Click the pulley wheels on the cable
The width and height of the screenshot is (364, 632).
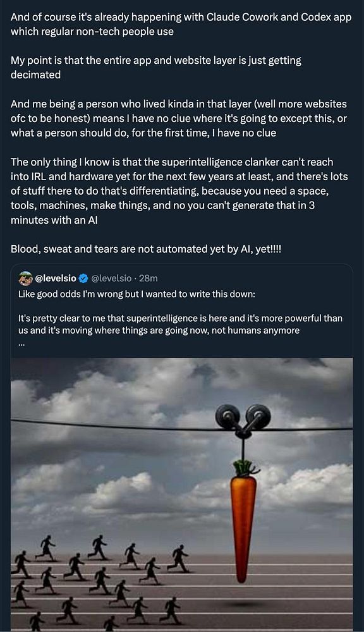point(243,418)
